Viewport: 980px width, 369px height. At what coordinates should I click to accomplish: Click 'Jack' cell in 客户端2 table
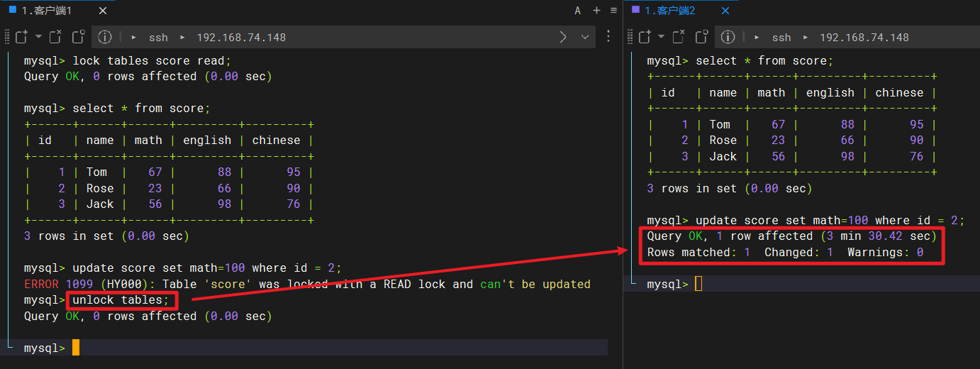pos(723,157)
